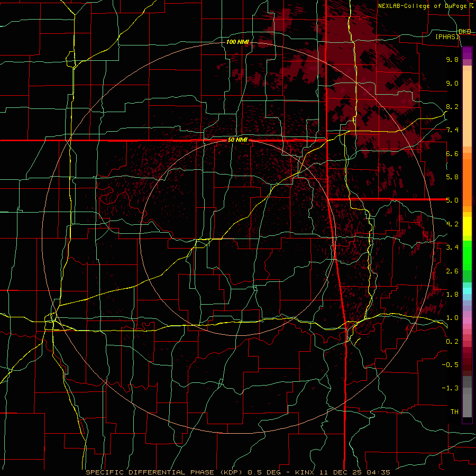Click the DKD product label
This screenshot has width=476, height=476.
point(465,32)
